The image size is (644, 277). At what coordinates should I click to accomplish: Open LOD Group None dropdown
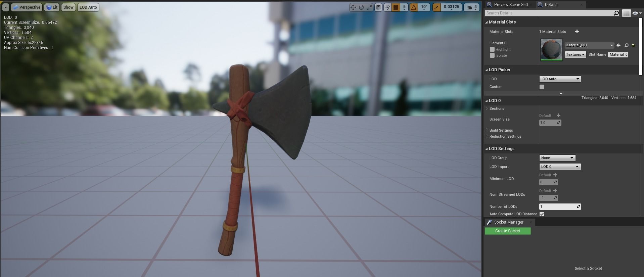click(557, 158)
